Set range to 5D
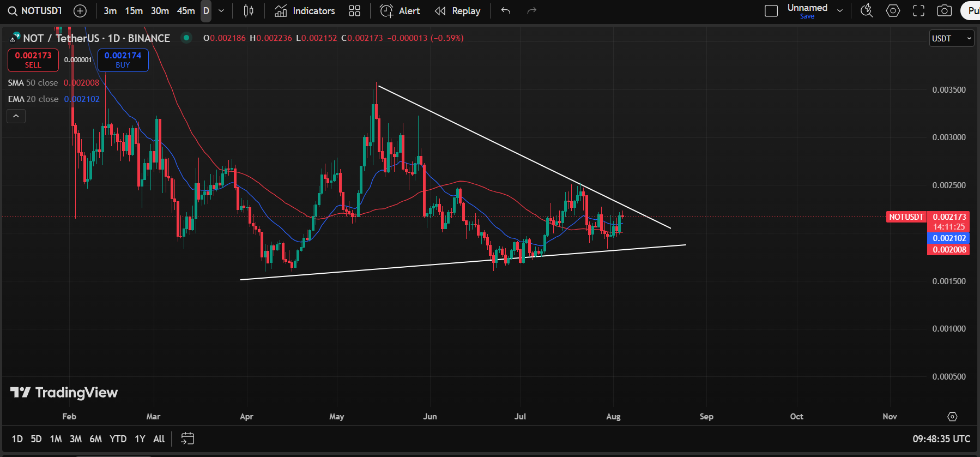980x457 pixels. (x=36, y=439)
